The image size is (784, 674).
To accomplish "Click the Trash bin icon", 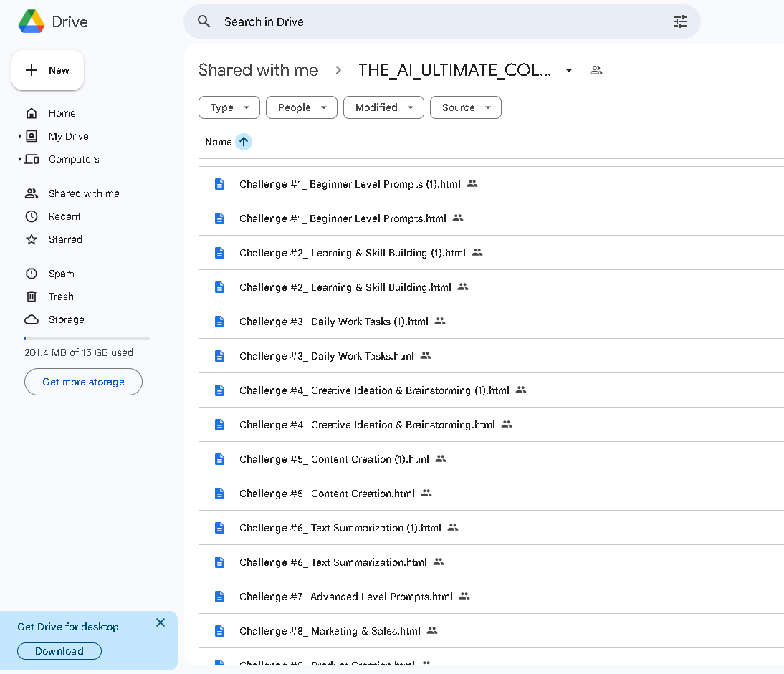I will point(32,297).
